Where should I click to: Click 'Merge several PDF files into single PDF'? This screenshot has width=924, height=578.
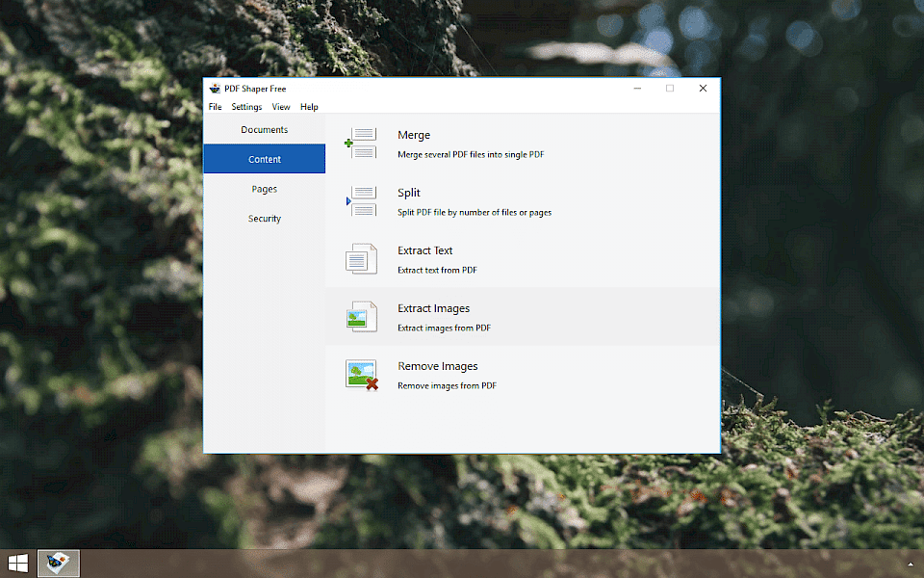[471, 154]
